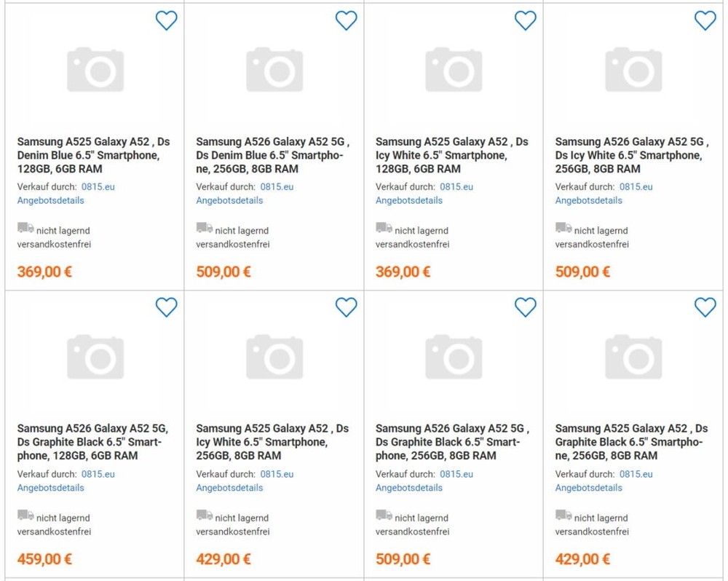Open 0815.eu seller of A526 5G Graphite Black 128GB
728x581 pixels.
point(98,474)
